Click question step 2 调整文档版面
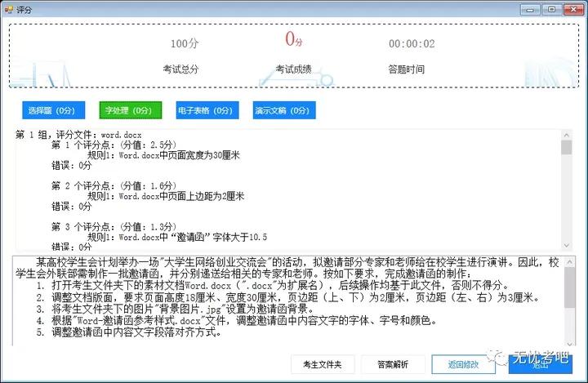Image resolution: width=588 pixels, height=383 pixels. (289, 297)
